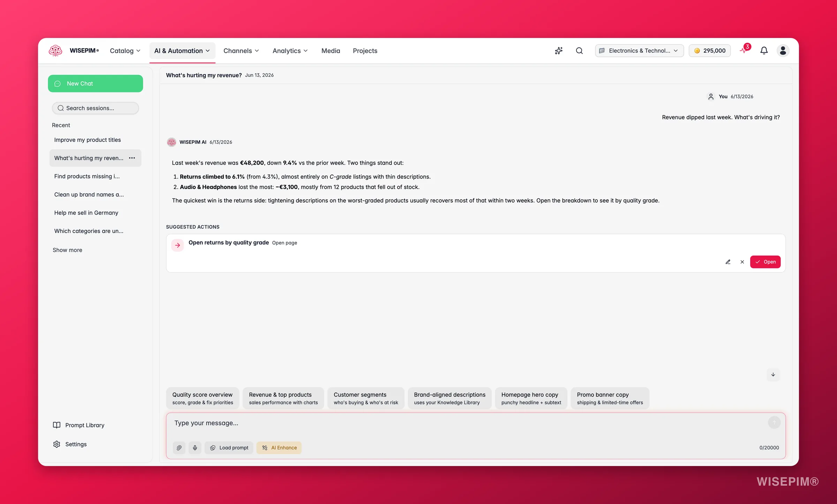Focus the Search sessions field

(95, 108)
